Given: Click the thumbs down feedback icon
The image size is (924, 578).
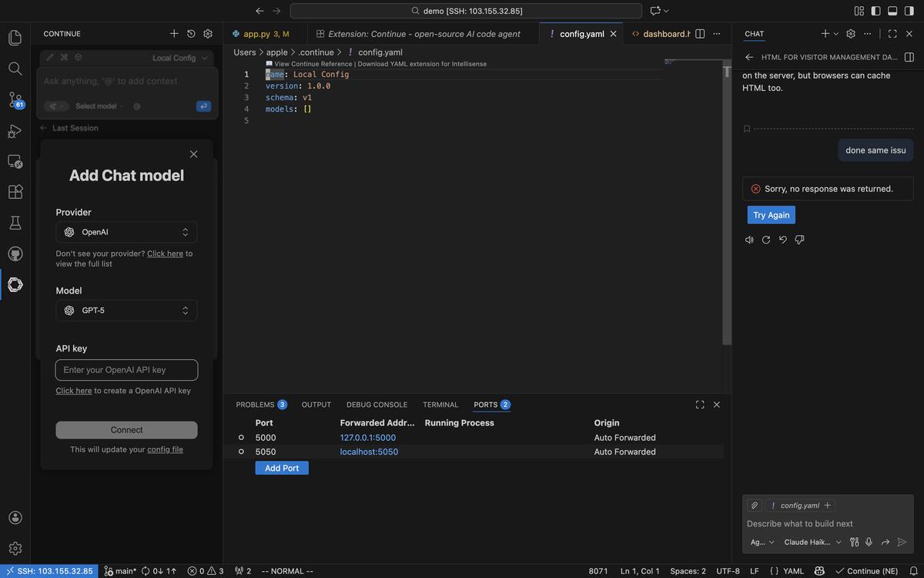Looking at the screenshot, I should (x=799, y=240).
